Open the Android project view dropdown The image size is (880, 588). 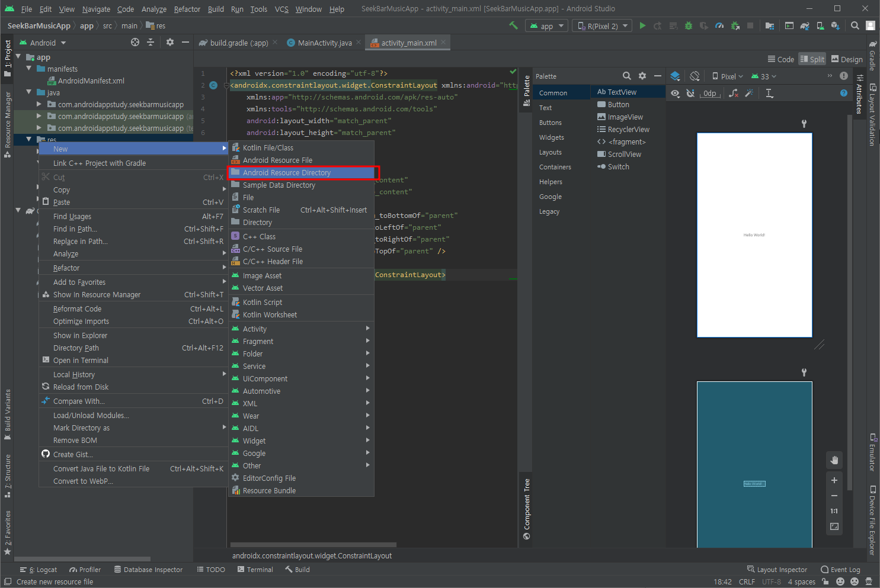click(43, 43)
